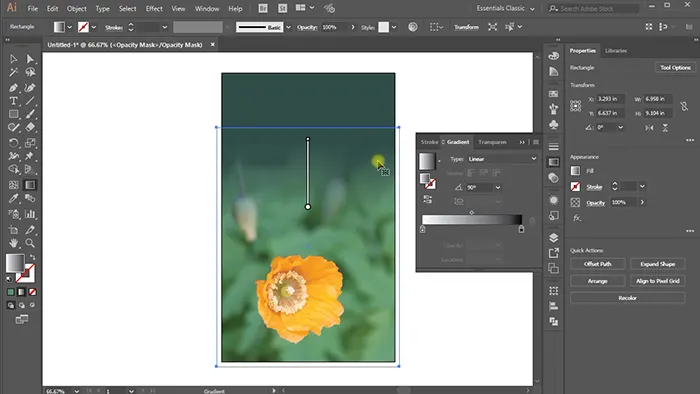This screenshot has width=700, height=394.
Task: Open Essentials Classic workspace switcher
Action: 505,8
